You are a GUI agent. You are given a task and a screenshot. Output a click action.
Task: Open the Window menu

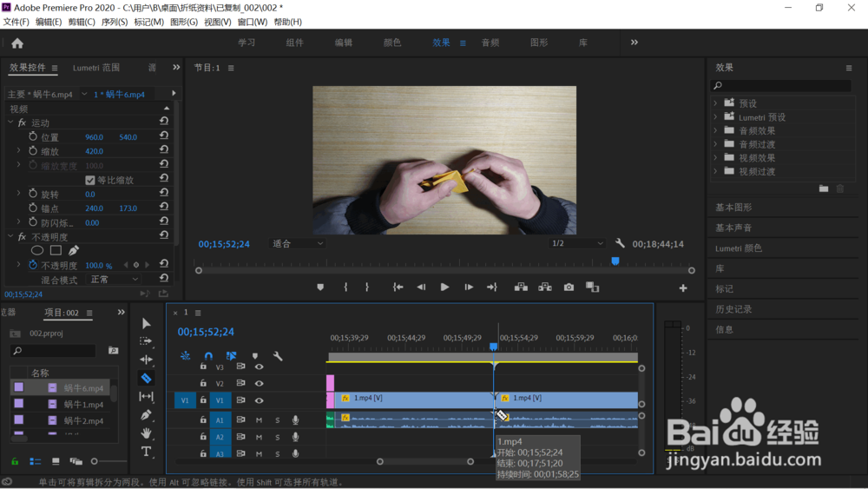(x=253, y=23)
